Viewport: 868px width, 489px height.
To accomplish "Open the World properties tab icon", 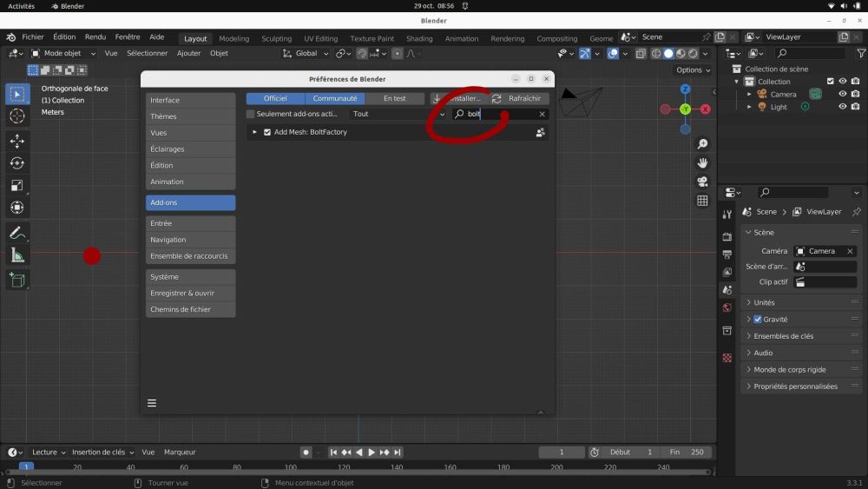I will point(727,308).
